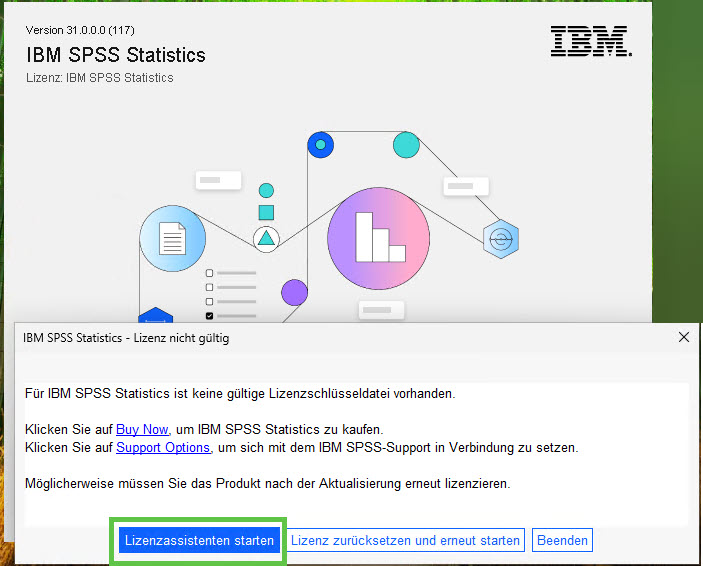
Task: Open the Buy Now link
Action: click(x=142, y=429)
